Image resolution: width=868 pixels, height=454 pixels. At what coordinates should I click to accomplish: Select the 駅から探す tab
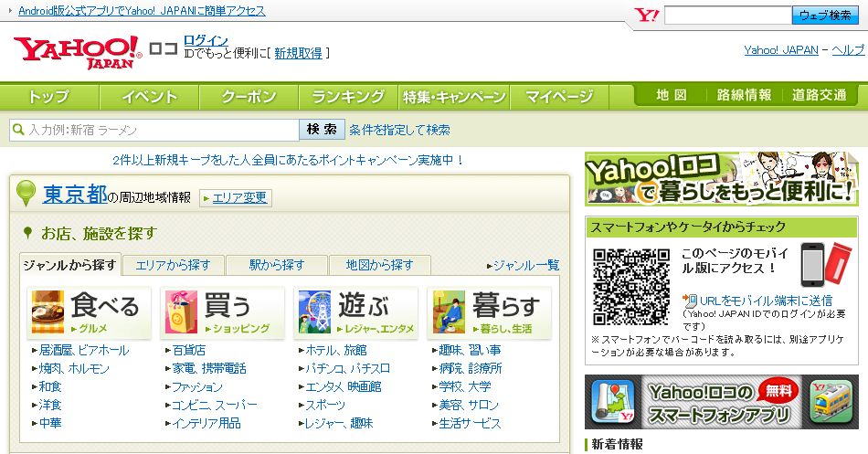click(277, 265)
